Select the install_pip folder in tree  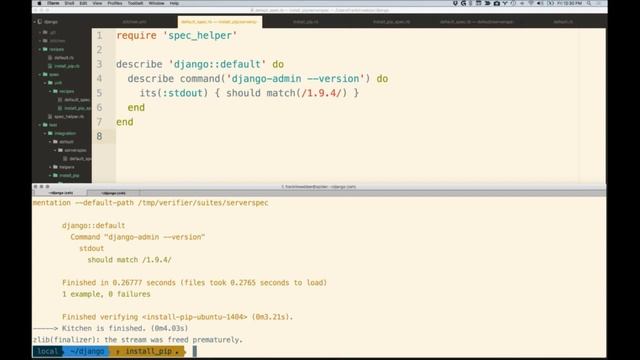tap(69, 176)
